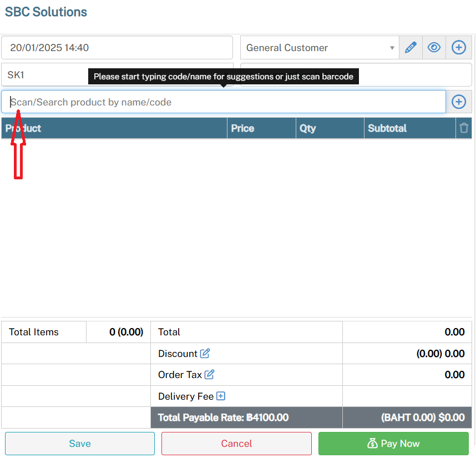Click the date field showing 20/01/2025 14:40

(x=117, y=48)
